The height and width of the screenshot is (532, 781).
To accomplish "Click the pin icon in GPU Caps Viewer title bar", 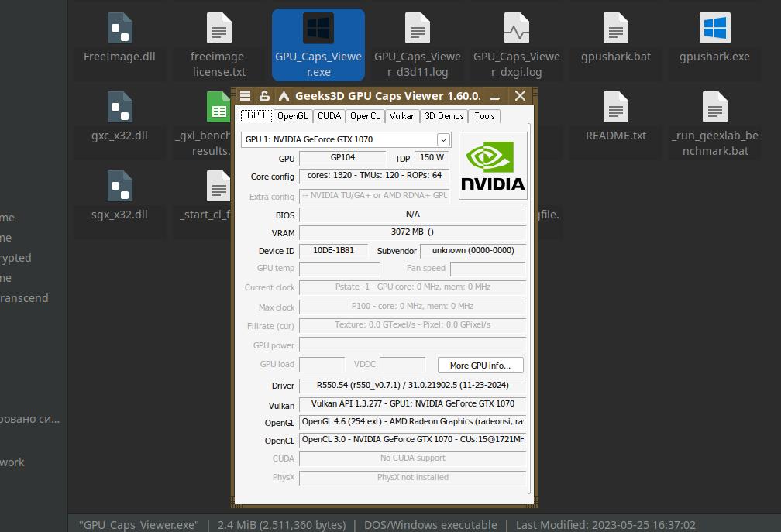I will (x=264, y=95).
